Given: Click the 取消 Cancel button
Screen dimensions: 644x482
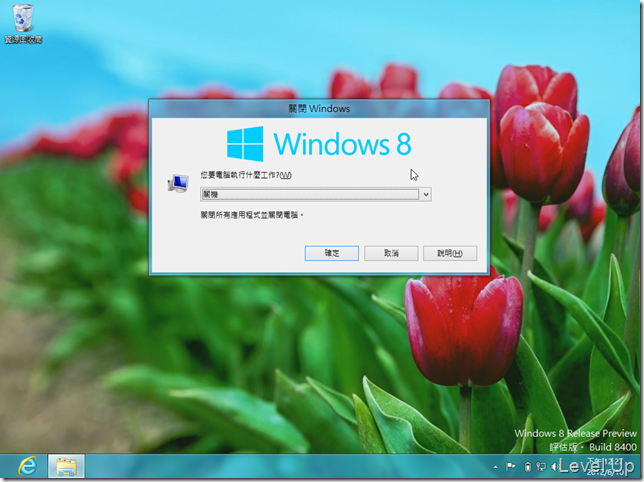Looking at the screenshot, I should 391,253.
